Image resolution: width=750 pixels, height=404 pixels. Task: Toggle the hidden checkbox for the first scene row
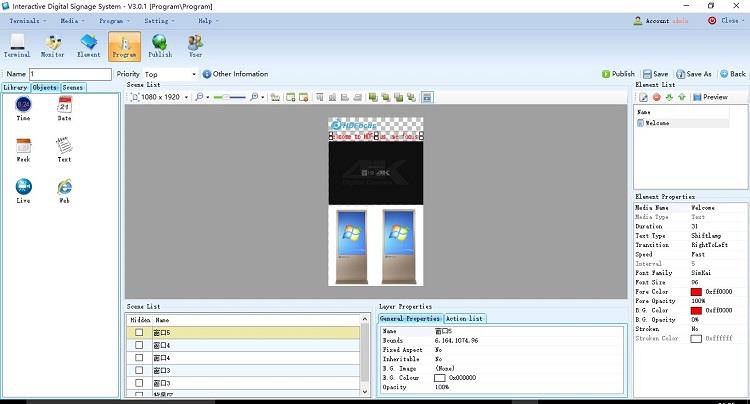pos(140,332)
